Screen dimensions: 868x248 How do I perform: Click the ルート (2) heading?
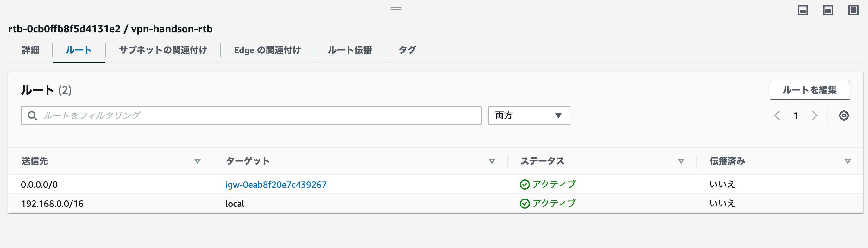click(47, 90)
